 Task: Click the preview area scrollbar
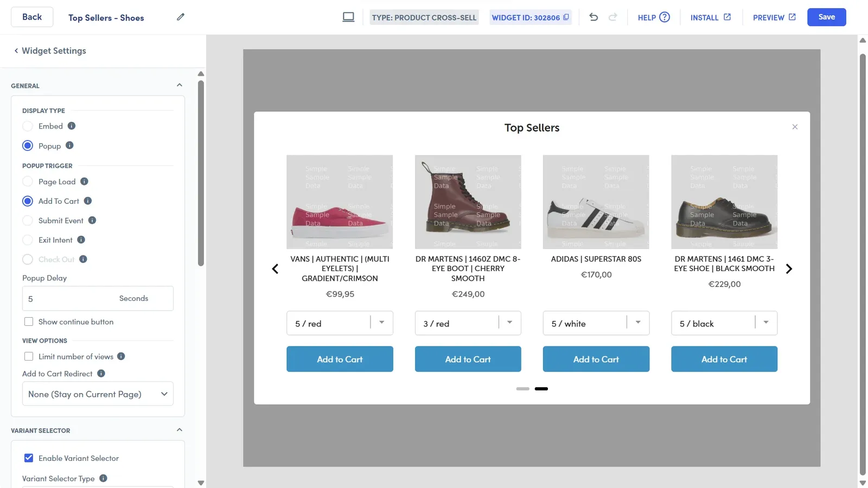coord(863,264)
